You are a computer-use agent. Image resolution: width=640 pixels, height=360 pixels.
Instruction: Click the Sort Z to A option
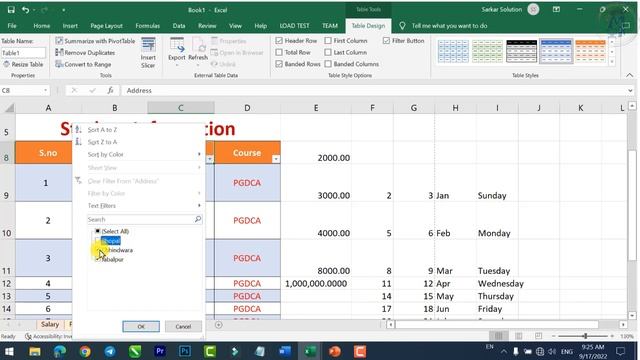[x=102, y=142]
